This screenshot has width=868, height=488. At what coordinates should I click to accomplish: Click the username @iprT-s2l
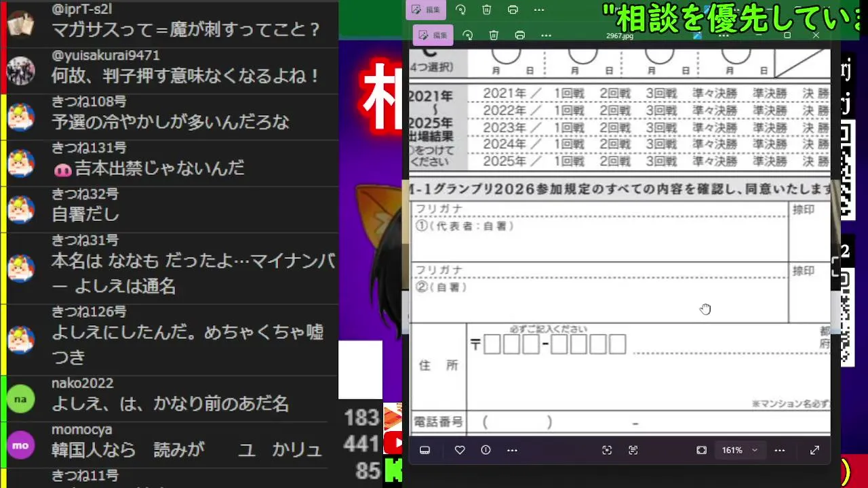81,9
